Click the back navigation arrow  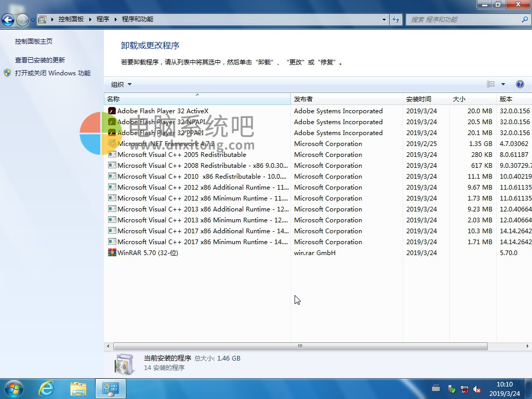pos(8,20)
